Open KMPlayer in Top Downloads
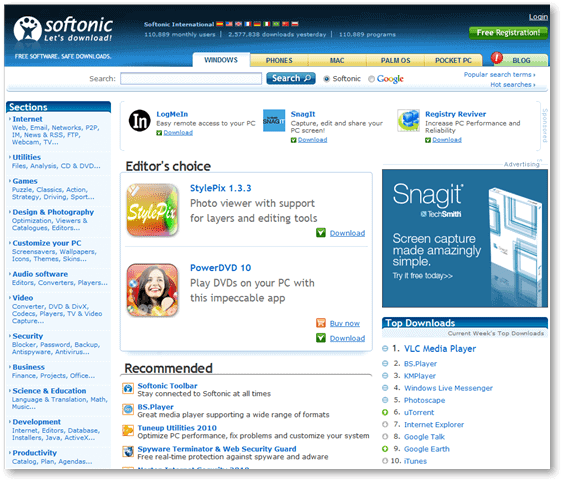561x480 pixels. point(420,376)
